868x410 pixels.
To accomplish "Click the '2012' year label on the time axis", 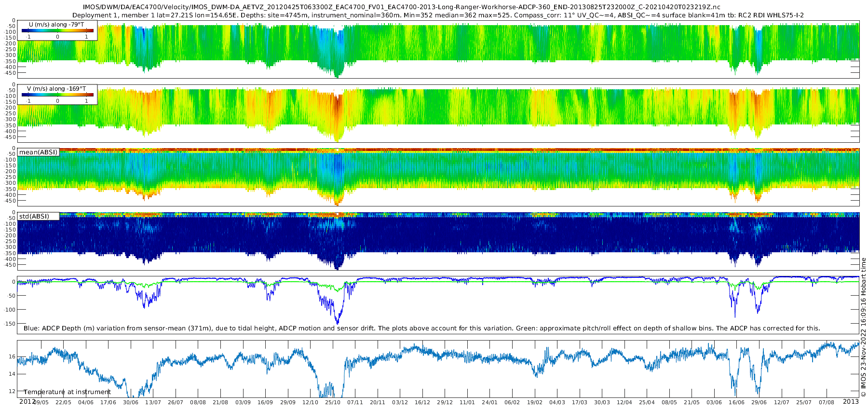I will pyautogui.click(x=27, y=401).
